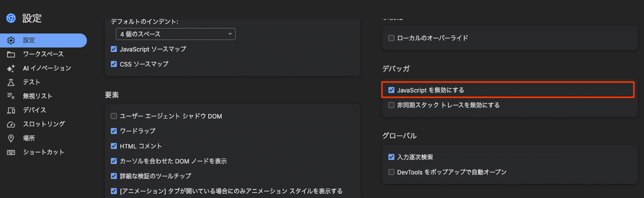Toggle カーソルを合わせた DOM ノードを表示 checkbox
This screenshot has height=198, width=644.
[114, 161]
